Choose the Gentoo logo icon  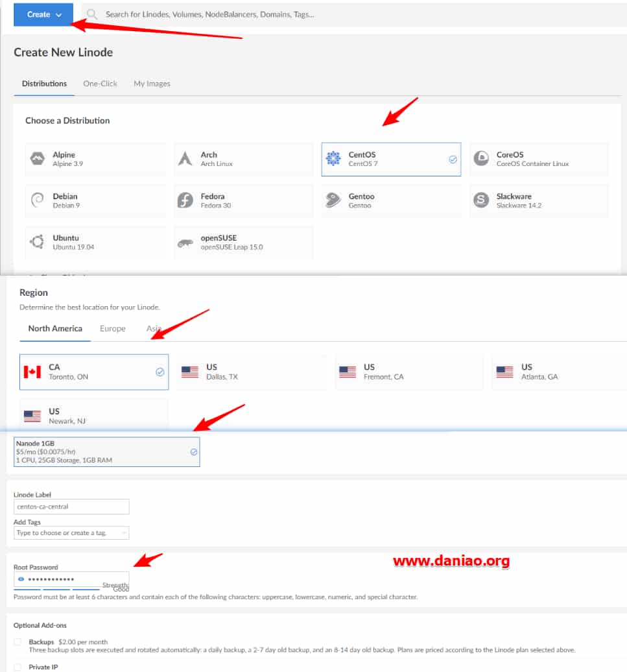click(x=333, y=200)
